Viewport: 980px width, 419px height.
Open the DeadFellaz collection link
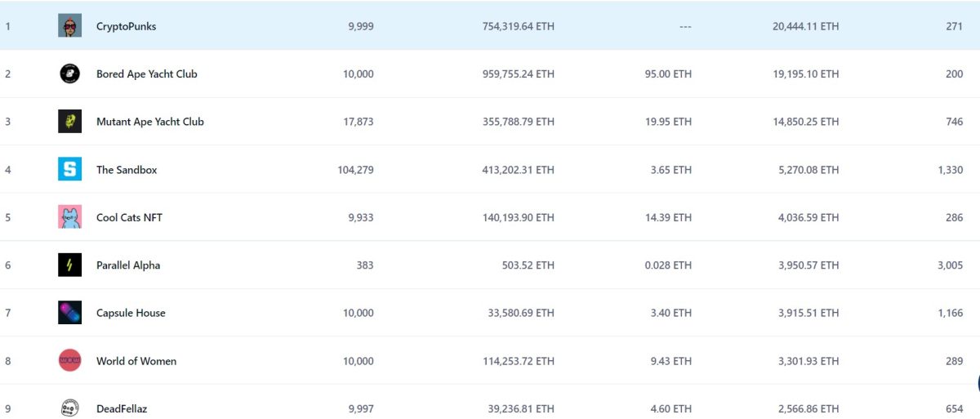pyautogui.click(x=122, y=408)
